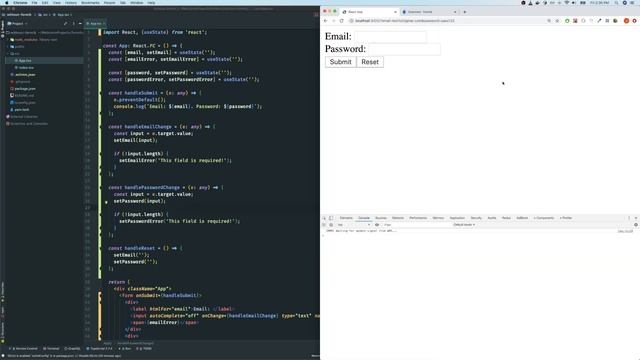Click the Password input field
The image size is (640, 360).
404,49
